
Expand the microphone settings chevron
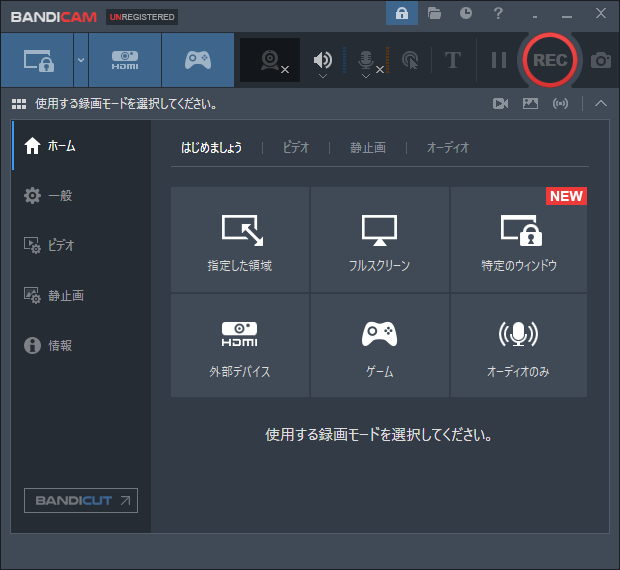click(x=366, y=76)
